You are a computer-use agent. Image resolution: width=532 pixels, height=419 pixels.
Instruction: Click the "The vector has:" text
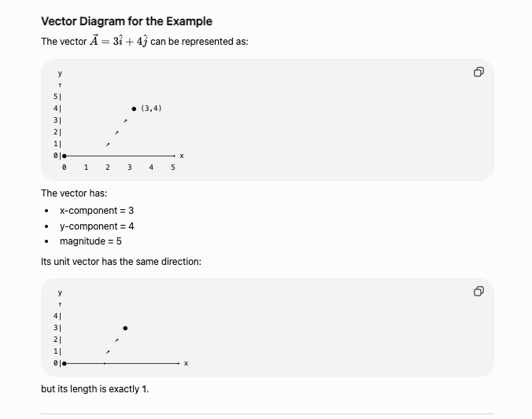click(74, 193)
